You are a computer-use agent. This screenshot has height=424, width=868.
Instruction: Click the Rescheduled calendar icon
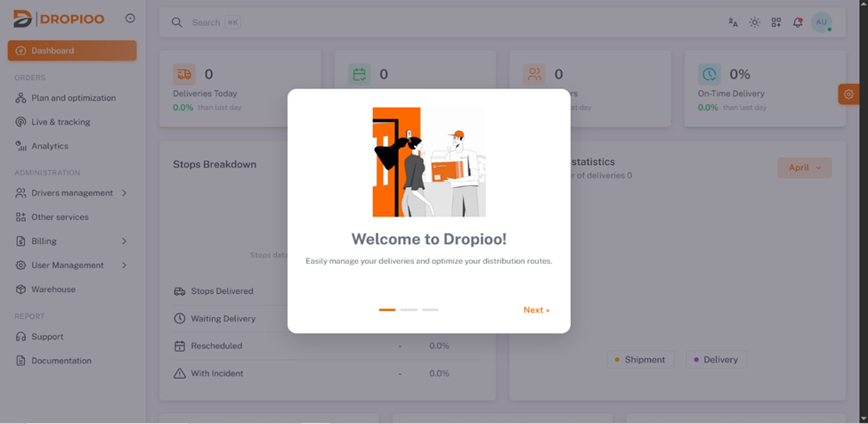pos(179,346)
